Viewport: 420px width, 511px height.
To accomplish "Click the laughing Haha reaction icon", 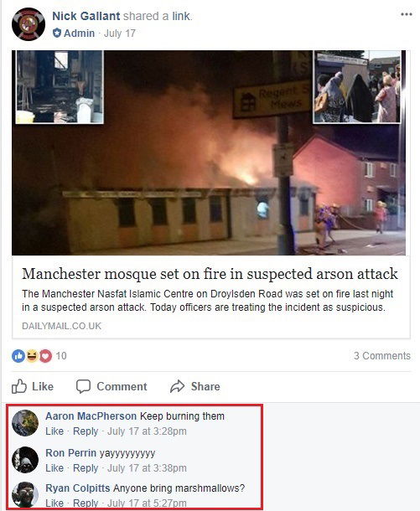I will pyautogui.click(x=32, y=356).
